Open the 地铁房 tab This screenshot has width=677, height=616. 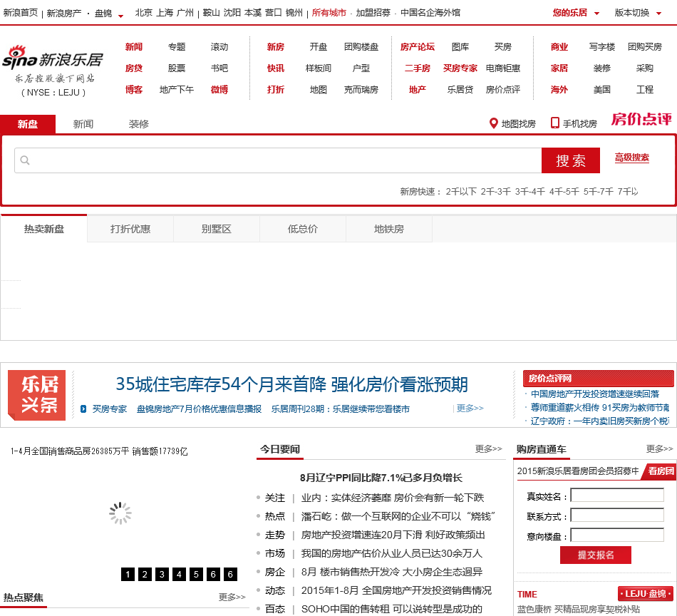tap(389, 229)
